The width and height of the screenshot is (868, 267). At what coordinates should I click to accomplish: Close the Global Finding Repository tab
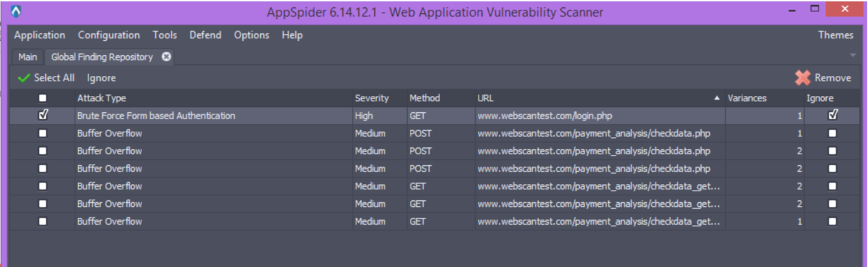166,56
